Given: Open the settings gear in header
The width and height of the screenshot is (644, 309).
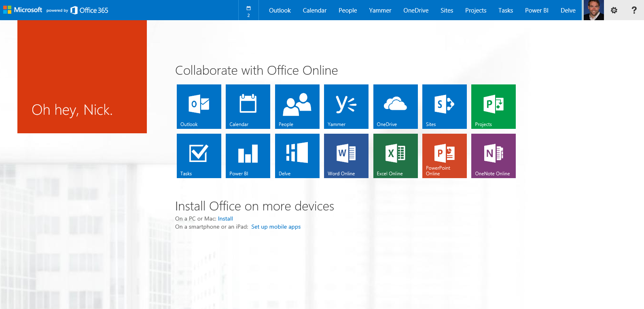Looking at the screenshot, I should [x=614, y=10].
